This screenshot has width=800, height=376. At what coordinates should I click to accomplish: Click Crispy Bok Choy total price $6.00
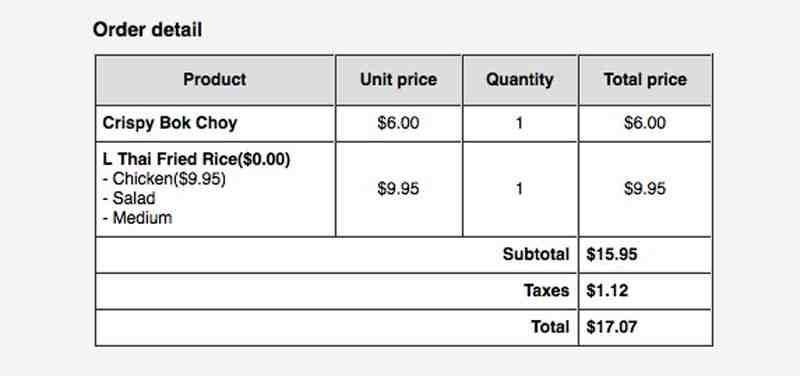(645, 123)
